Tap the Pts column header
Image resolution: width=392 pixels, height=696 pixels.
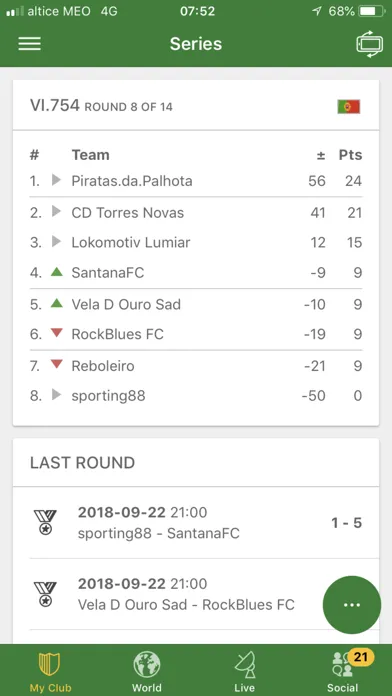pyautogui.click(x=350, y=155)
